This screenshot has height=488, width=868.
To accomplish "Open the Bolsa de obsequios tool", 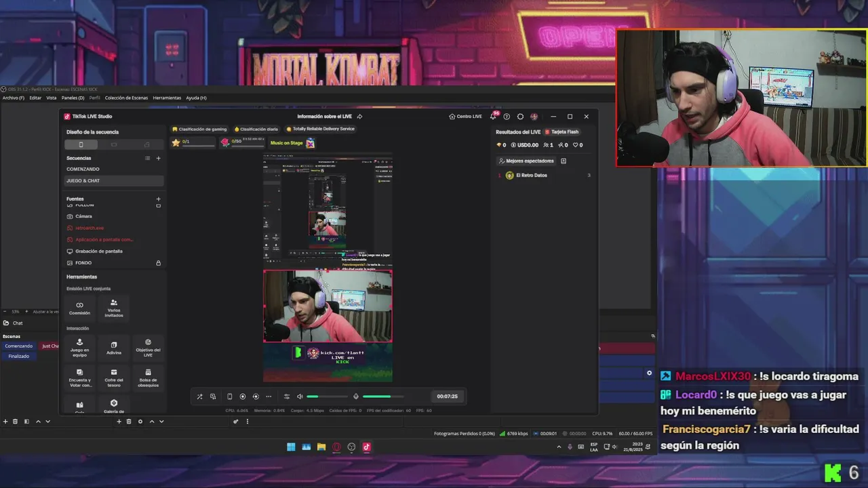I will click(148, 378).
